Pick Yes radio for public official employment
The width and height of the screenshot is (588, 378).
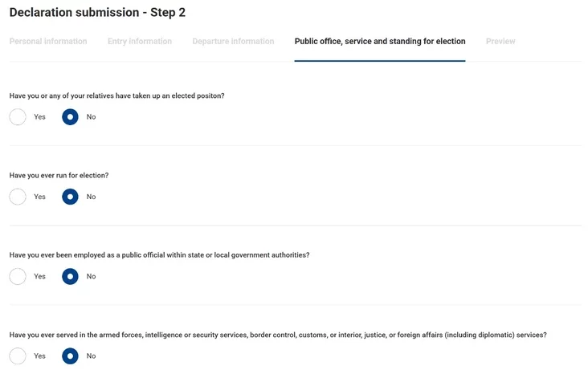(18, 277)
